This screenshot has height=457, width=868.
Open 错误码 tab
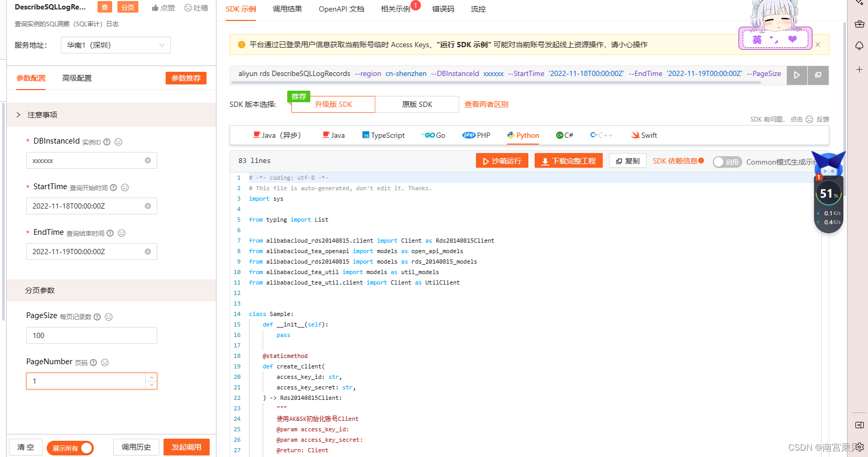(443, 9)
